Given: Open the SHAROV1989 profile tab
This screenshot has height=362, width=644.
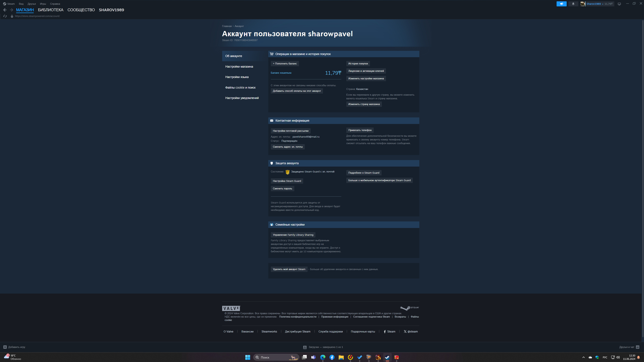Looking at the screenshot, I should [x=111, y=10].
